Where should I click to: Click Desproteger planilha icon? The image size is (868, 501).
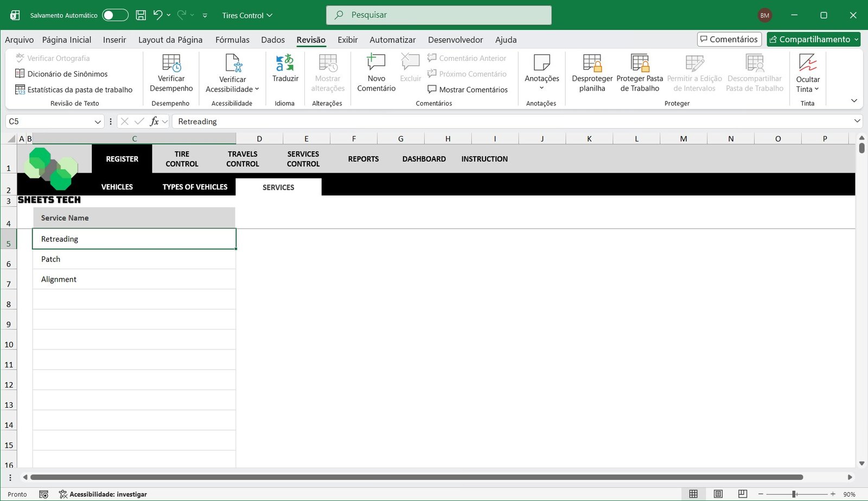tap(592, 63)
